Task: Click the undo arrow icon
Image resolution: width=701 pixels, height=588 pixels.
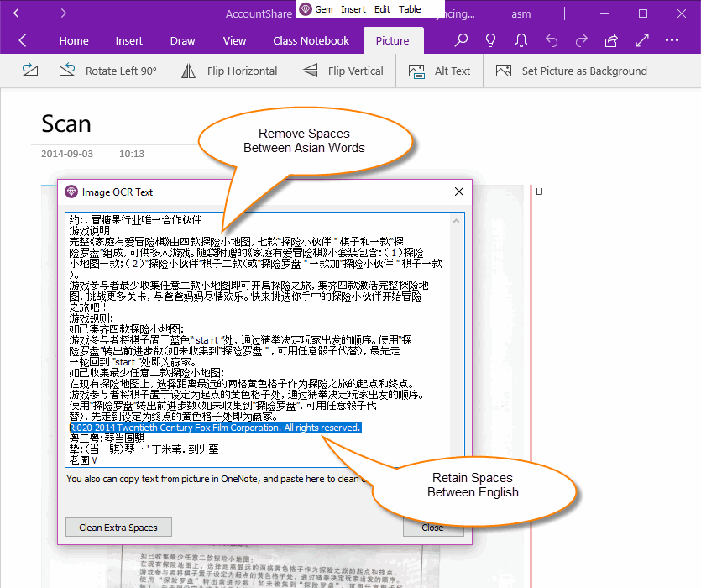Action: [552, 40]
